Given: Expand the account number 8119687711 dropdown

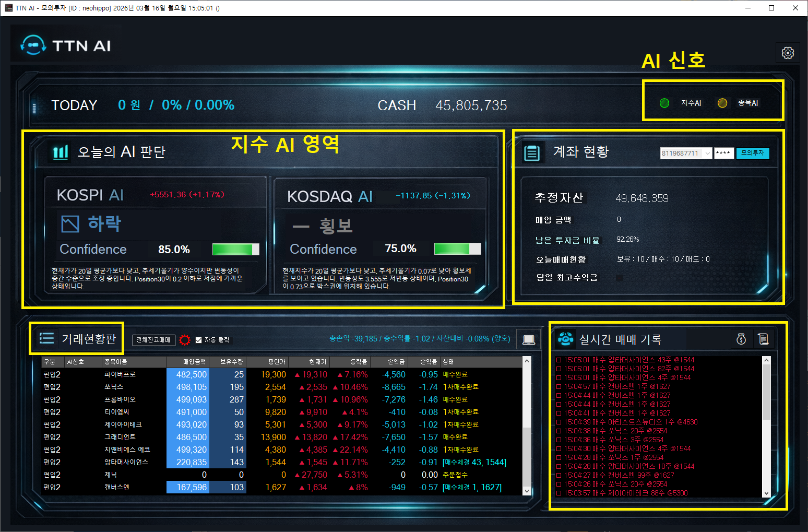Looking at the screenshot, I should [707, 153].
